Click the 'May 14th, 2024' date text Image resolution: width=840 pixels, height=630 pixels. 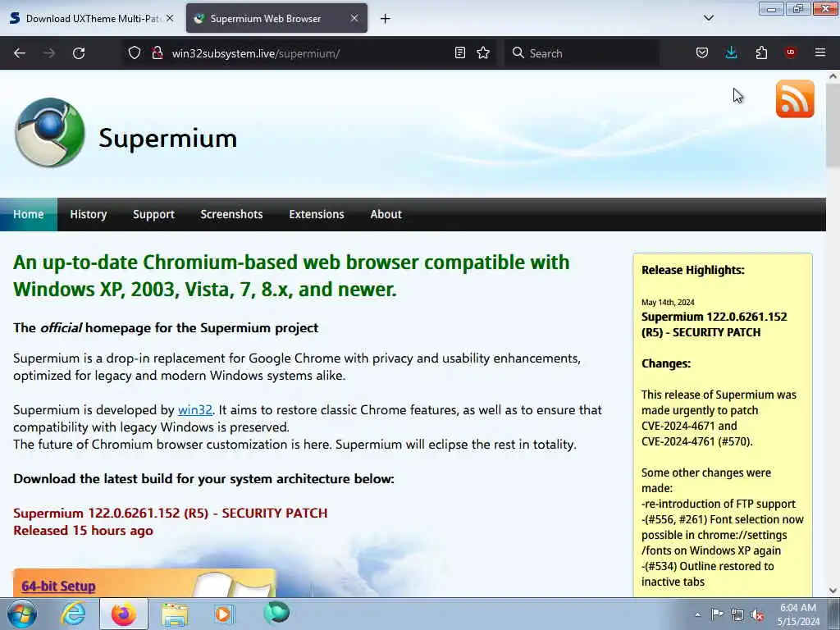(x=668, y=302)
